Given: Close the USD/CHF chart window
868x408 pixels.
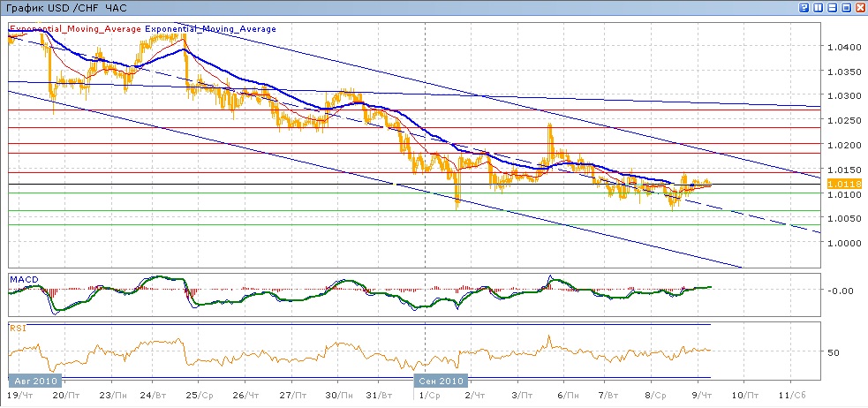Looking at the screenshot, I should point(860,7).
